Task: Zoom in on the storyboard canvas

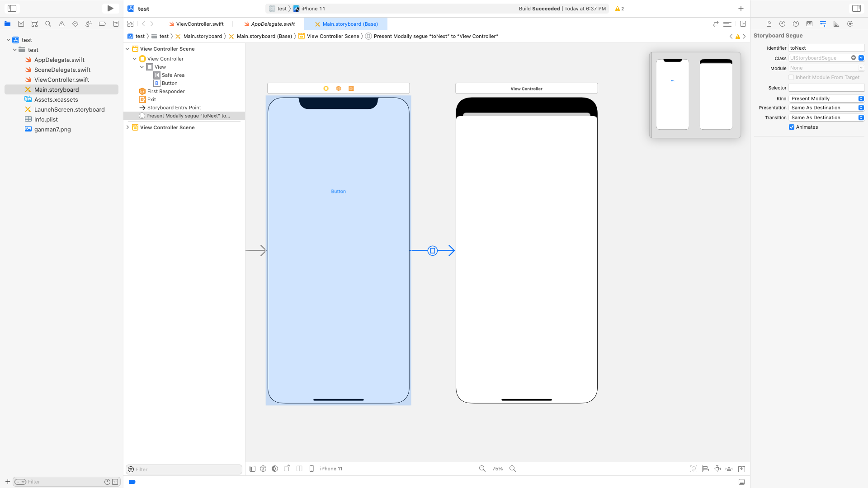Action: click(512, 469)
